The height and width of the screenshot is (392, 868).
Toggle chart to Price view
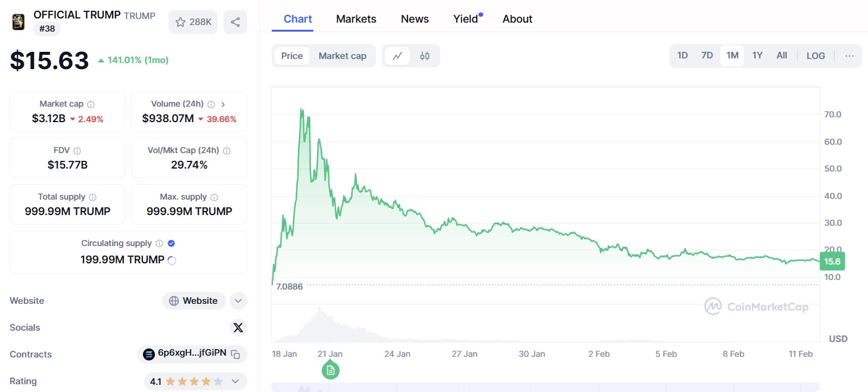pos(292,56)
